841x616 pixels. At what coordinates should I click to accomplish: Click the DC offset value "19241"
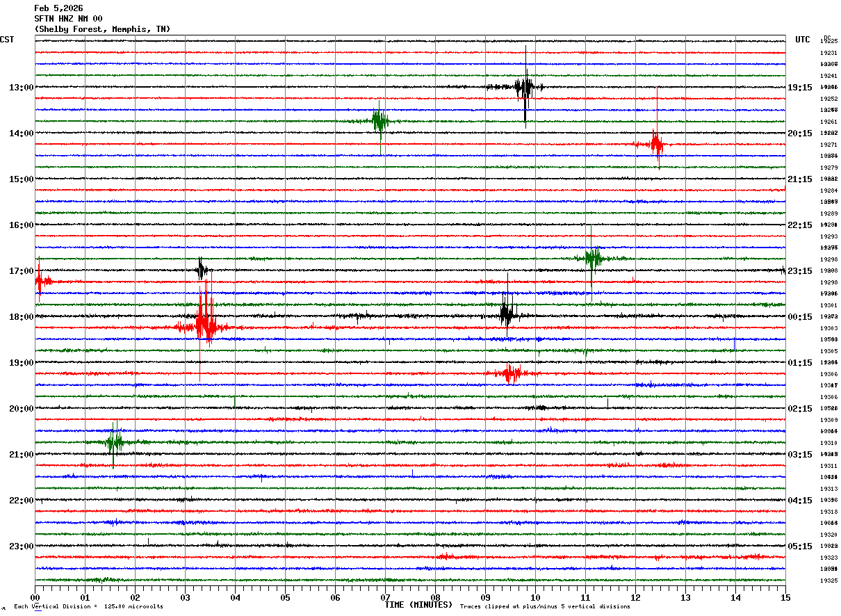tap(828, 76)
